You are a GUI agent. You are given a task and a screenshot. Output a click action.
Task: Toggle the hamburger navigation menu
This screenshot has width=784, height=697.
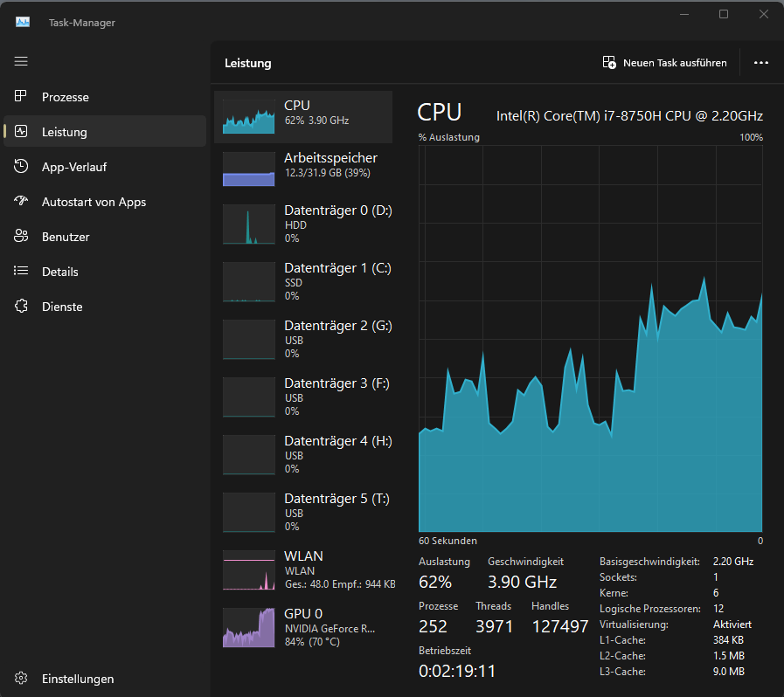point(21,61)
